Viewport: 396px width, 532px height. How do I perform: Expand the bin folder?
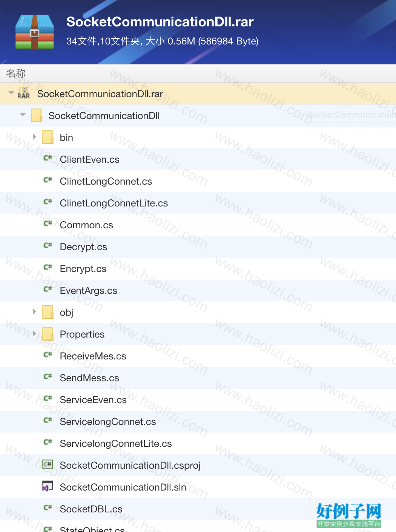[x=34, y=137]
